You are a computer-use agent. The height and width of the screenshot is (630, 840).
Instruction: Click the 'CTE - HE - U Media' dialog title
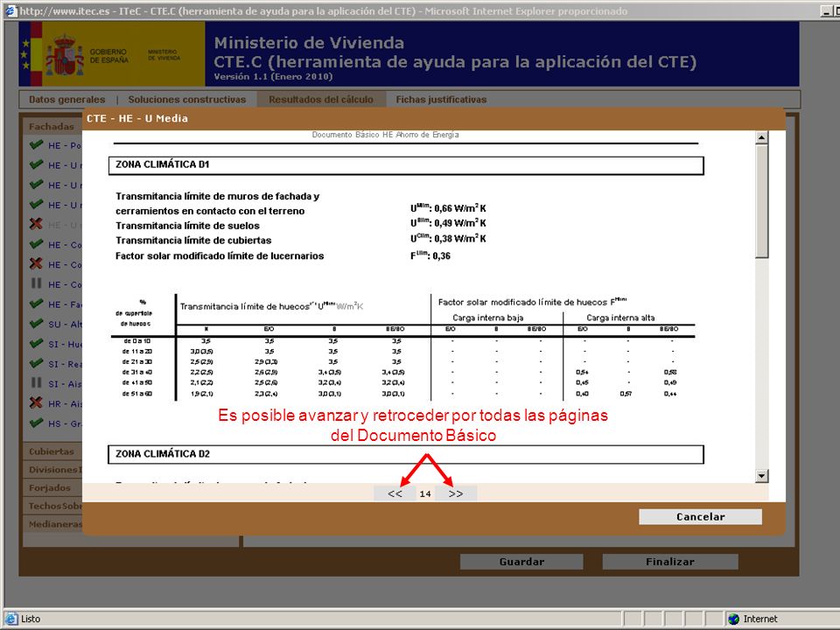coord(137,118)
